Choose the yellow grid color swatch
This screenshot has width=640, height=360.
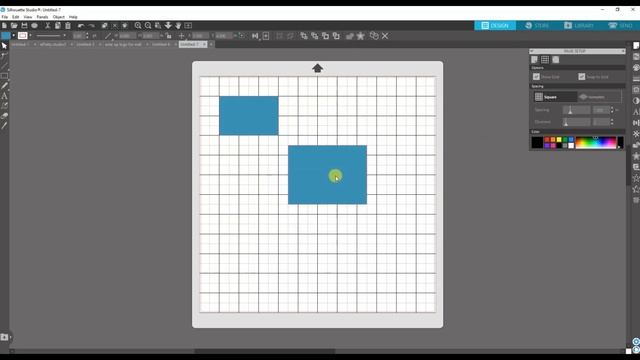click(x=559, y=140)
